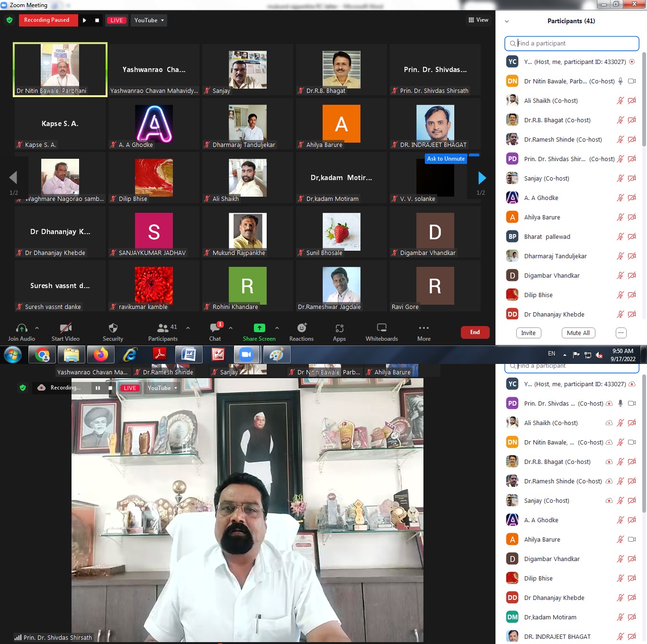Expand Share Screen options caret
This screenshot has height=644, width=647.
click(x=277, y=328)
